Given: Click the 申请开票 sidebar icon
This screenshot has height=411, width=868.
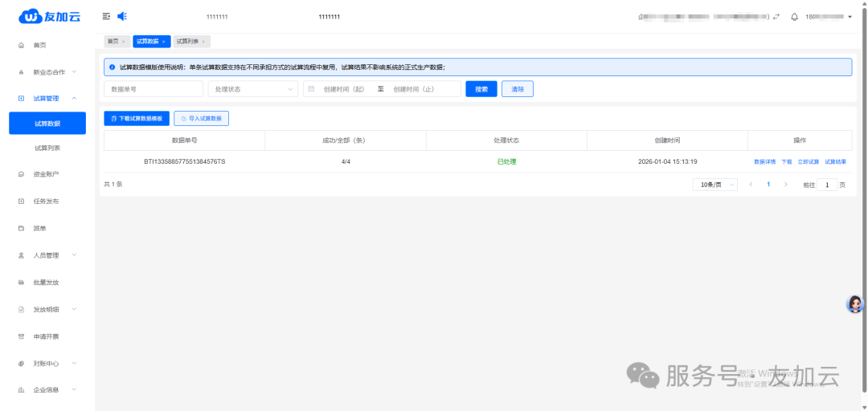Looking at the screenshot, I should coord(21,336).
